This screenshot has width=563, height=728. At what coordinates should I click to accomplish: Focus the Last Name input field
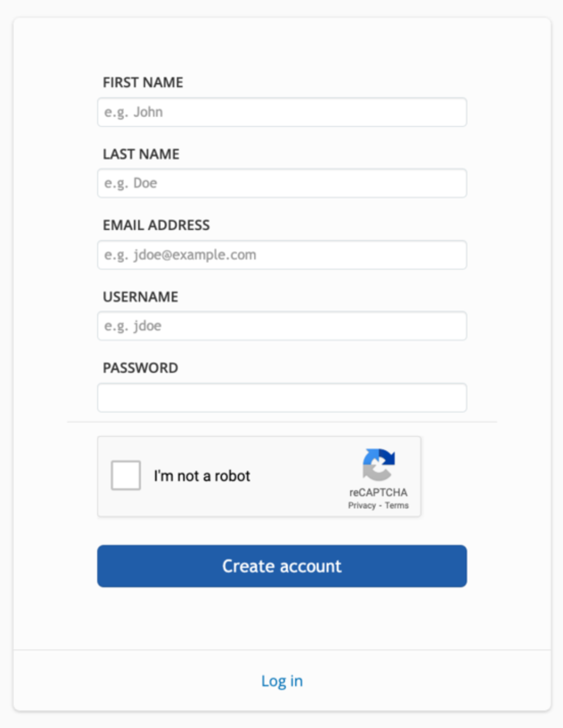pos(282,183)
